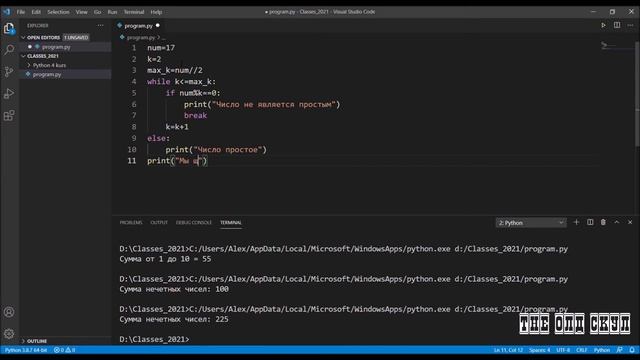Open the View menu
This screenshot has width=640, height=360.
[81, 12]
